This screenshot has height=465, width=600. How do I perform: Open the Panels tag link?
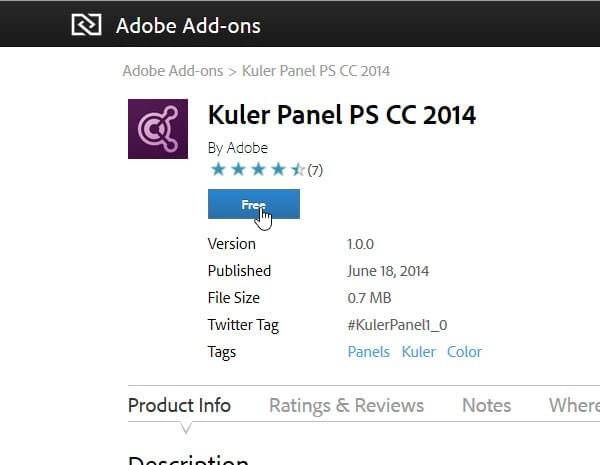pos(368,352)
